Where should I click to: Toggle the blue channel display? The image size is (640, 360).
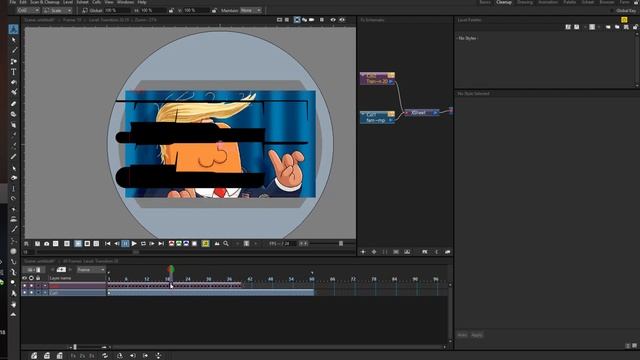coord(186,244)
